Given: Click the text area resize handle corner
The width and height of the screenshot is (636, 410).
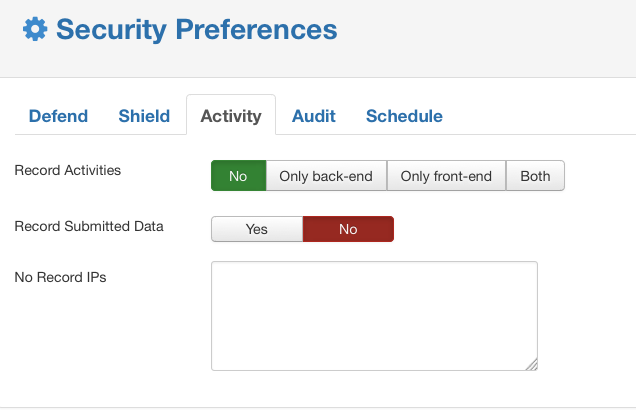Looking at the screenshot, I should (x=532, y=365).
